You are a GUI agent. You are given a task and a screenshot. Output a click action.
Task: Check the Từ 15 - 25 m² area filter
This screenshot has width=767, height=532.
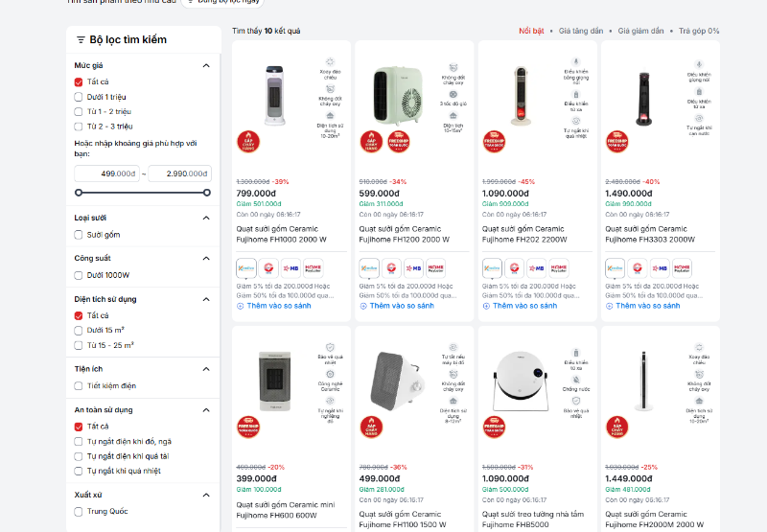point(79,345)
